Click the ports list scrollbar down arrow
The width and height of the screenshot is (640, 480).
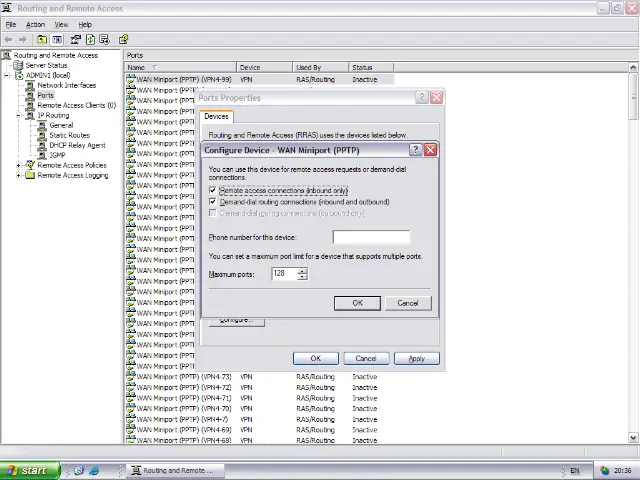coord(633,438)
